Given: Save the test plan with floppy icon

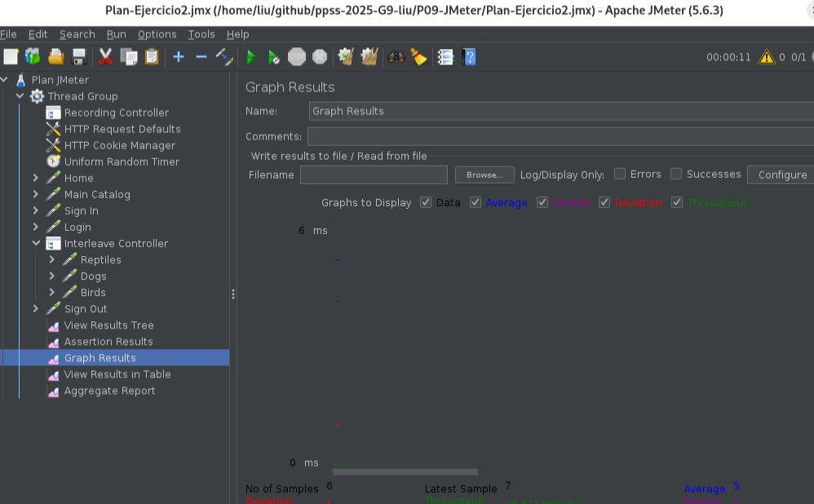Looking at the screenshot, I should (x=79, y=56).
